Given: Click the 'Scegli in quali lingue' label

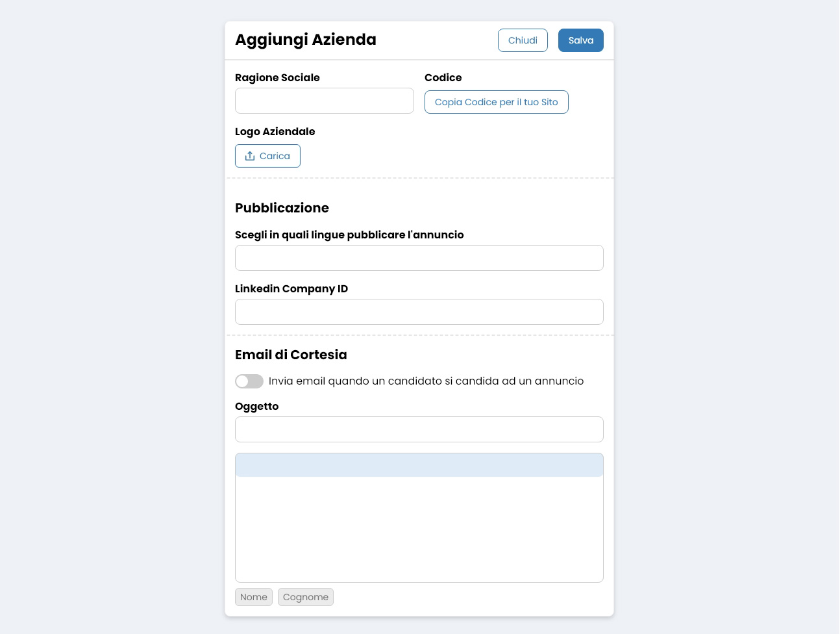Looking at the screenshot, I should pos(349,235).
